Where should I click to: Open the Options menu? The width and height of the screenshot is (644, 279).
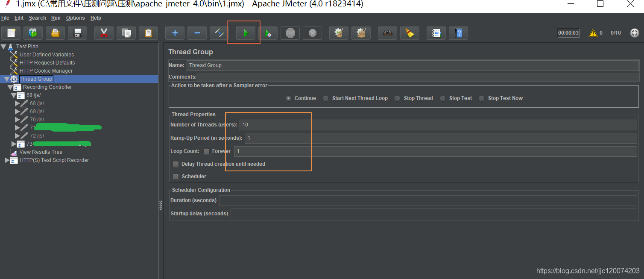75,18
